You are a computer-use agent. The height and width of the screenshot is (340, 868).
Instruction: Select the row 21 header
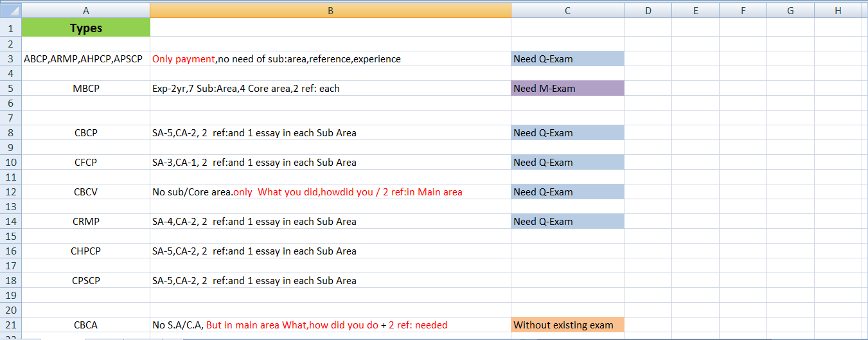pos(10,325)
